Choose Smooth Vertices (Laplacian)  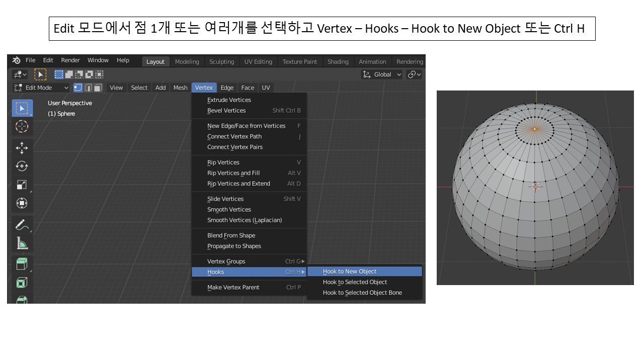click(x=249, y=220)
